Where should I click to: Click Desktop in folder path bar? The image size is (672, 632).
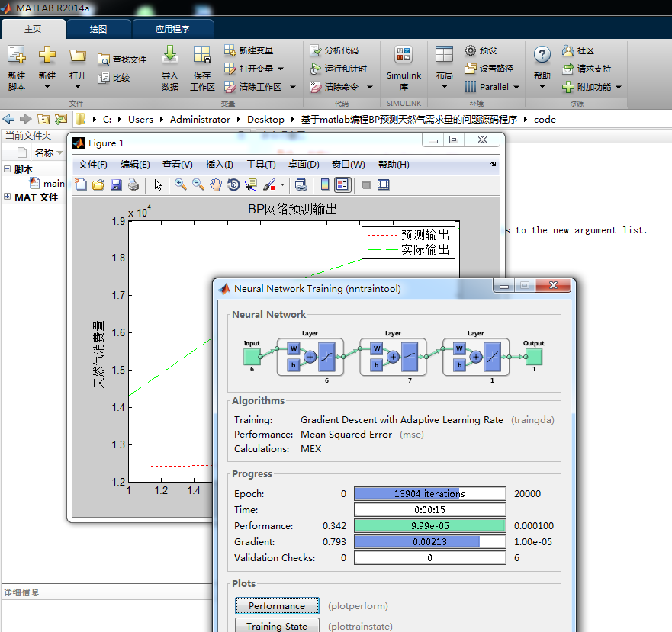click(265, 120)
